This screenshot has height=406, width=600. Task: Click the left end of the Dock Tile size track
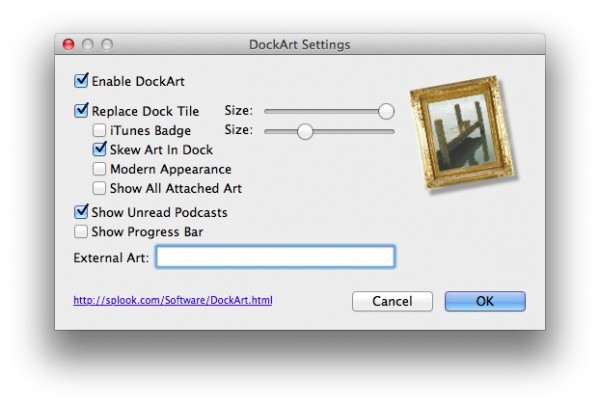[x=268, y=111]
